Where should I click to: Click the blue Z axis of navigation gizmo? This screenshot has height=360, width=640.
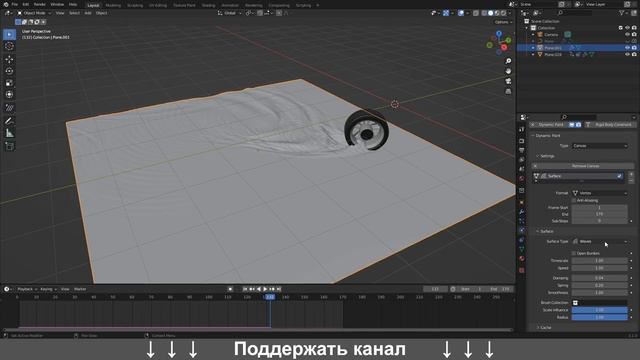pos(499,33)
